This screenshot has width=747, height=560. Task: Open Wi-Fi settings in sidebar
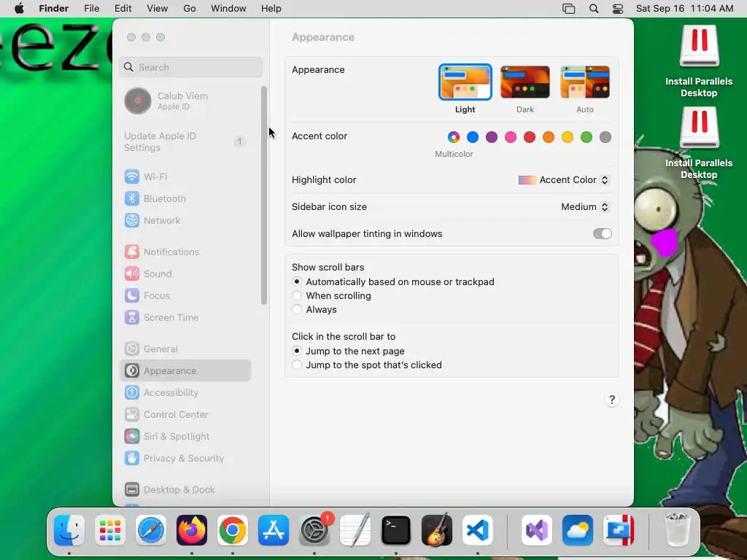pos(185,176)
